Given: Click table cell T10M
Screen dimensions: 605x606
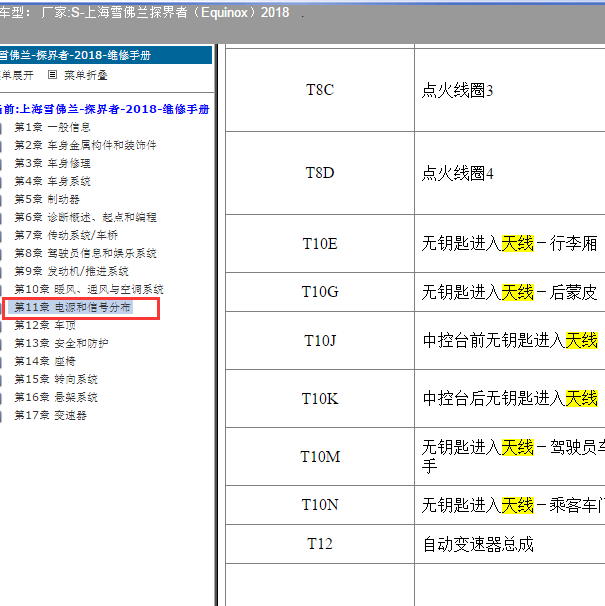Looking at the screenshot, I should (x=320, y=457).
